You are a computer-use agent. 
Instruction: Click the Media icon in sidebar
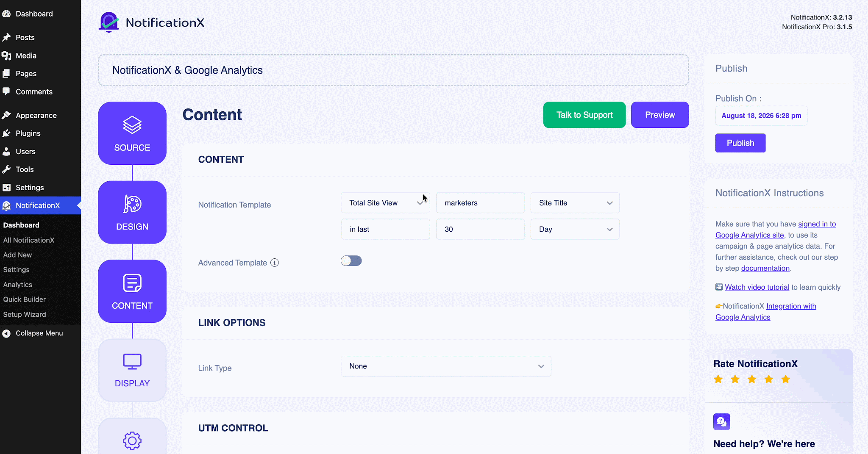6,55
